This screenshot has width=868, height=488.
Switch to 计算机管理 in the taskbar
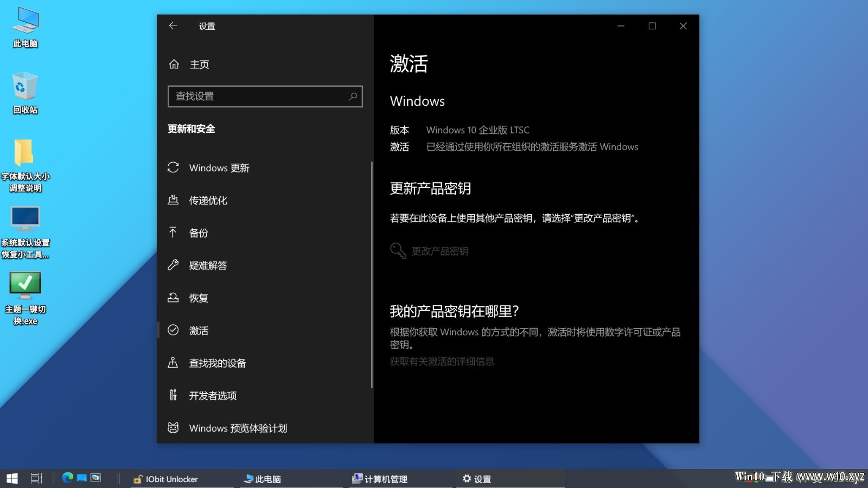400,479
